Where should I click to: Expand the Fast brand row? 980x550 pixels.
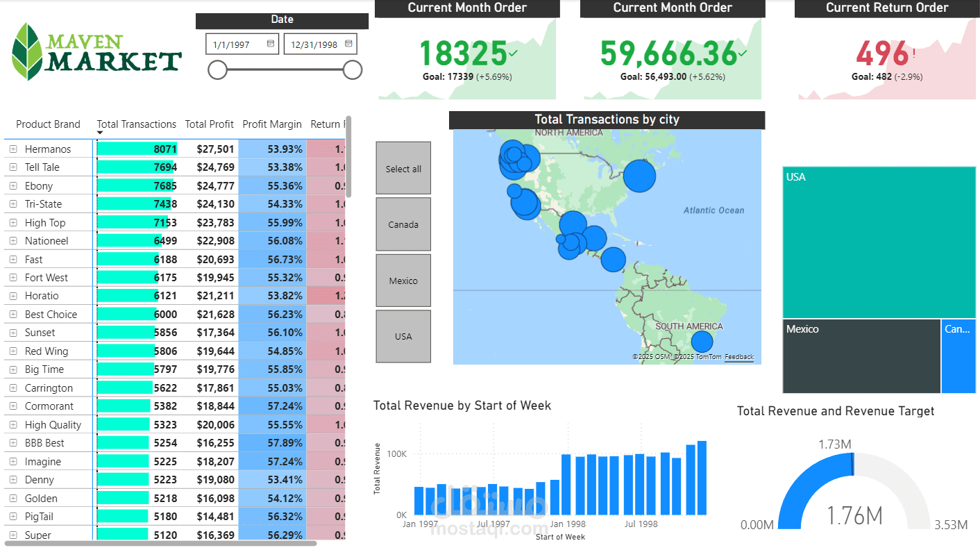click(13, 259)
